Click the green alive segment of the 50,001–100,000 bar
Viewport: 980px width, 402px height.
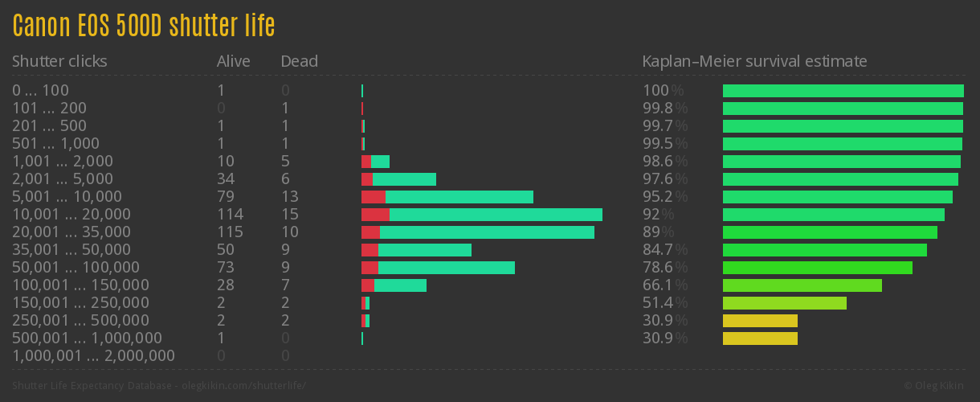[447, 268]
